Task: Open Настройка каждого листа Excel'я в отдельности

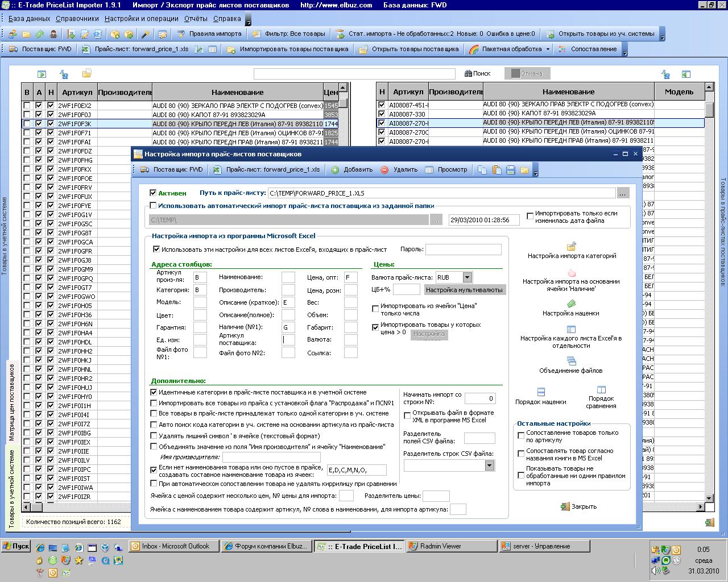Action: point(571,337)
